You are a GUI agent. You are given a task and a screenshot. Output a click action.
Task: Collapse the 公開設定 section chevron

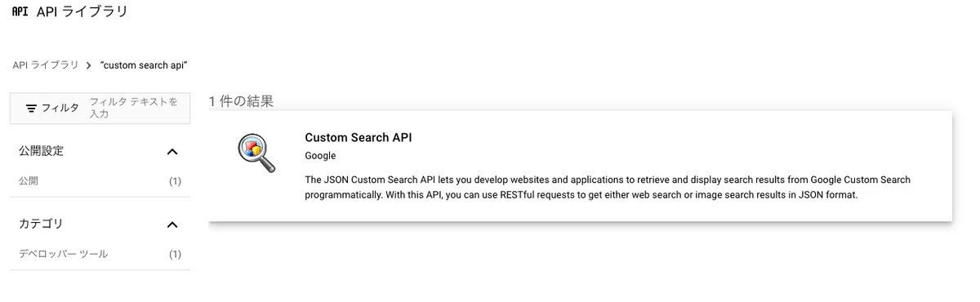(172, 152)
